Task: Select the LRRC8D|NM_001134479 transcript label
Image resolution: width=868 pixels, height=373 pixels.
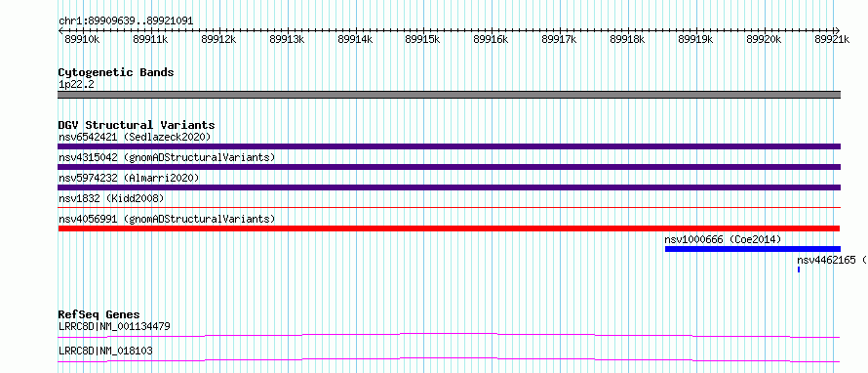Action: [114, 326]
